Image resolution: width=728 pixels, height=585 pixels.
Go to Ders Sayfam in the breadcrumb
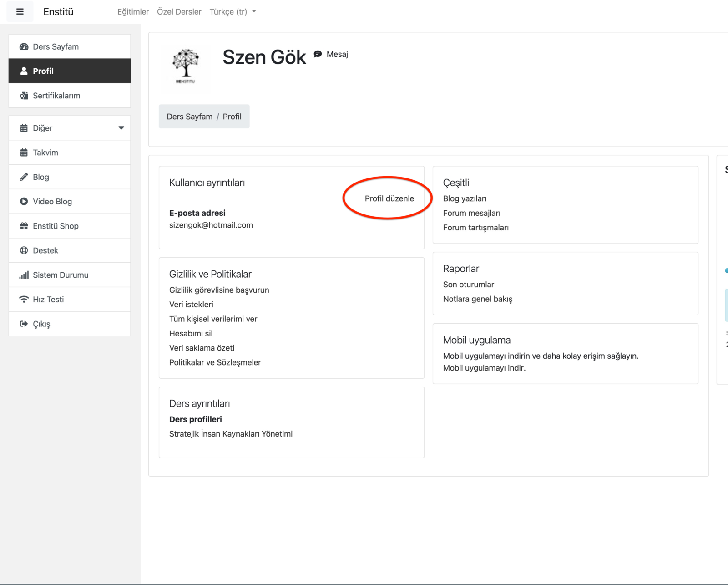[189, 117]
